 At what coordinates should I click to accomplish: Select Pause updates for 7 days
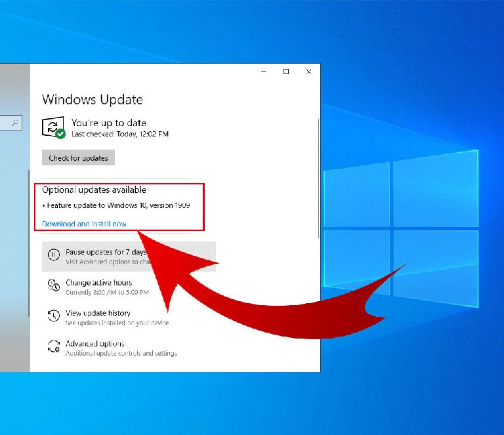pyautogui.click(x=129, y=257)
